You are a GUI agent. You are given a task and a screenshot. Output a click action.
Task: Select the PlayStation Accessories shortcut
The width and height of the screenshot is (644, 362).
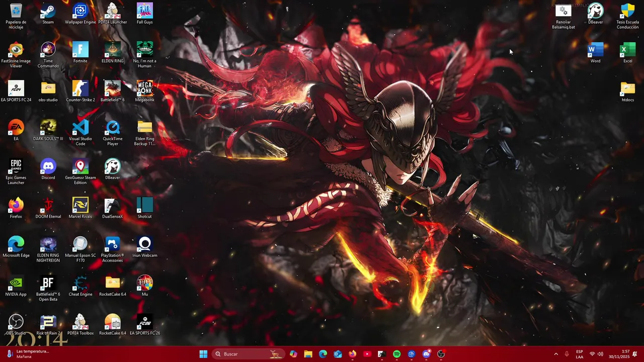112,249
